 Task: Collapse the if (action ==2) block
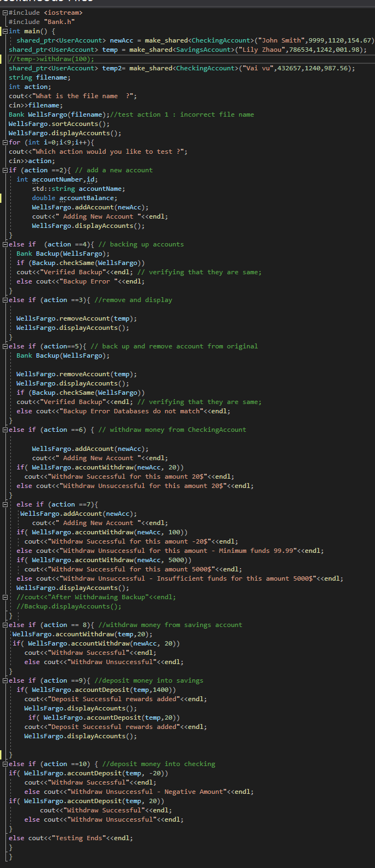4,170
